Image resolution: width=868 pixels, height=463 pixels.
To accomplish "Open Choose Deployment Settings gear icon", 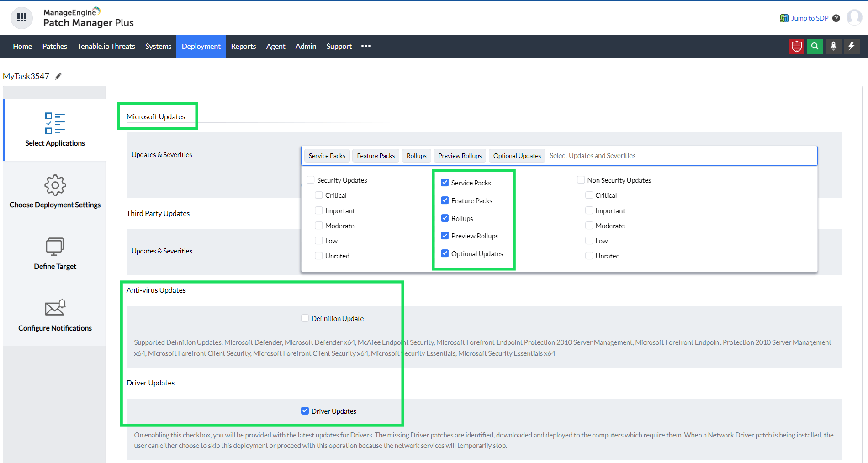I will click(x=55, y=185).
